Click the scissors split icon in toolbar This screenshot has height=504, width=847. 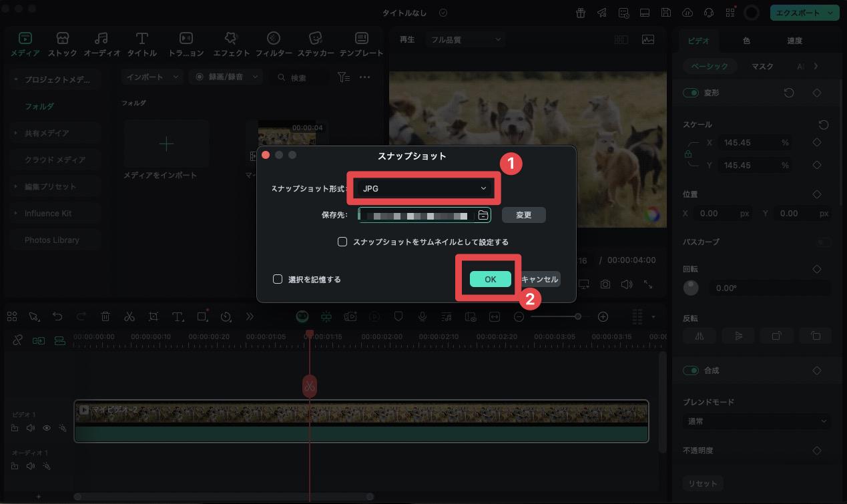[129, 316]
